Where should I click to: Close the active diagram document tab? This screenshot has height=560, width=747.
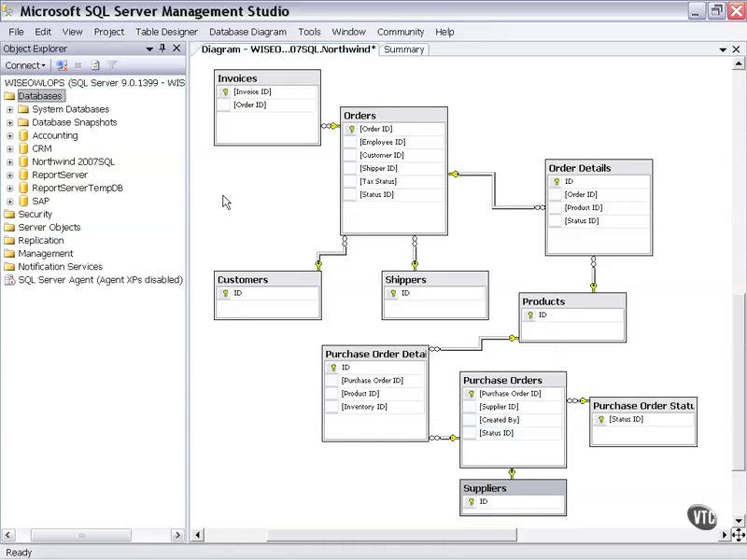point(736,49)
